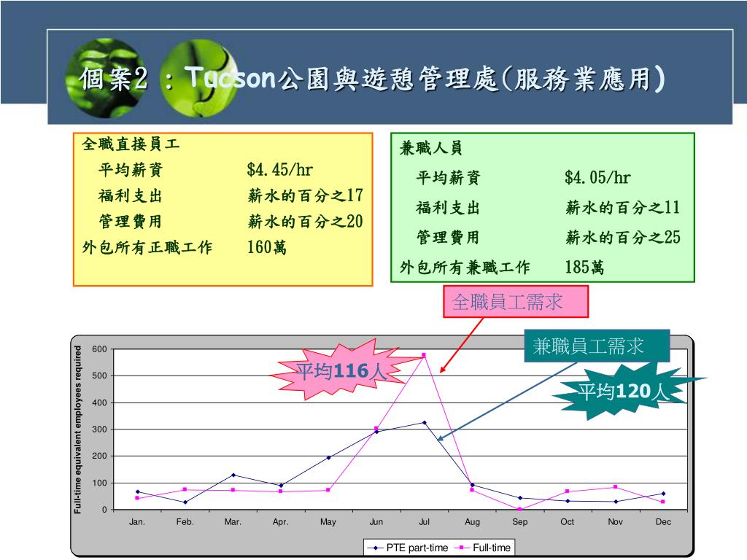Image resolution: width=747 pixels, height=560 pixels.
Task: Click the PTE part-time data point at Mar.
Action: tap(233, 475)
